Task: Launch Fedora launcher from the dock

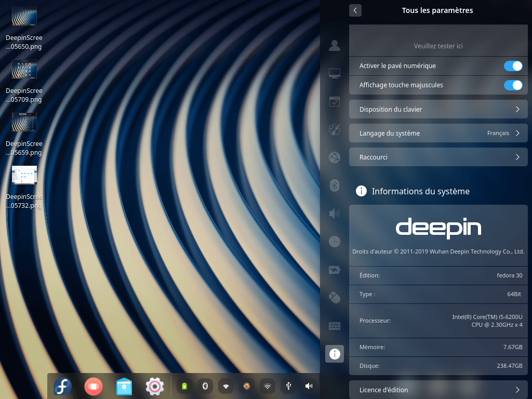Action: tap(63, 386)
